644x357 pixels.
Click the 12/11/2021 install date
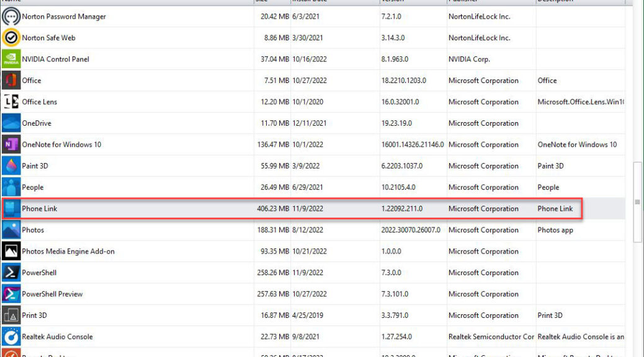pos(309,123)
